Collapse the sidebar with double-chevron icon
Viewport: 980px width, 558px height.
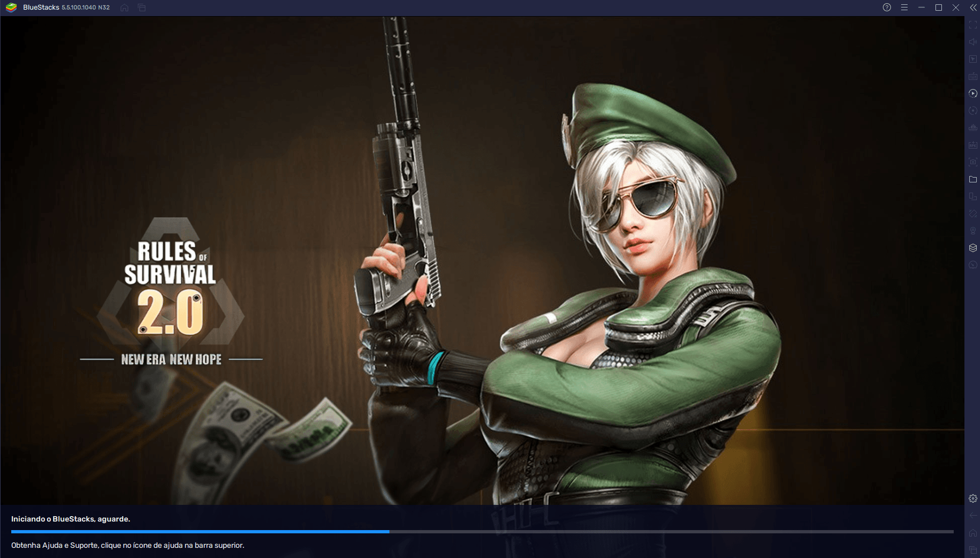973,8
